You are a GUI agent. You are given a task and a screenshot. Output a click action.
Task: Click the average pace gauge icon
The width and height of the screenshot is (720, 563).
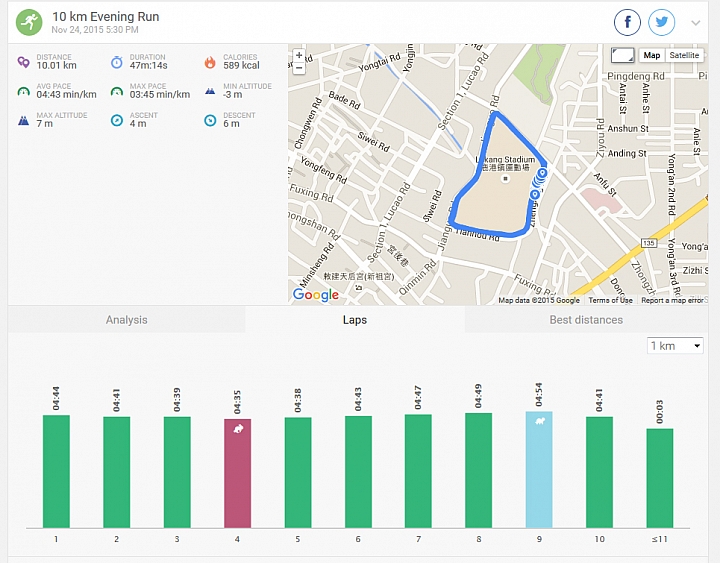pos(23,91)
